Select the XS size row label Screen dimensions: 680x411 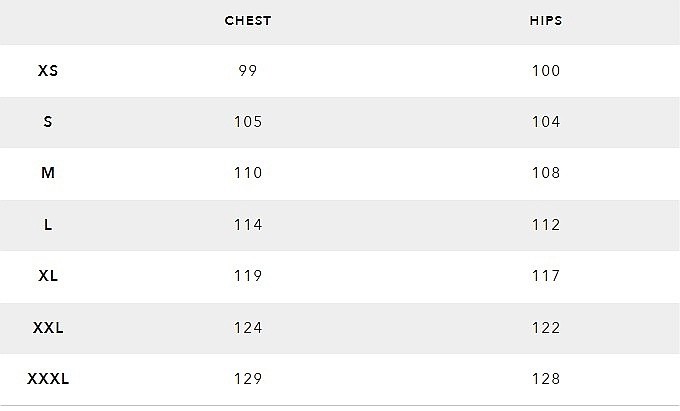click(x=48, y=71)
